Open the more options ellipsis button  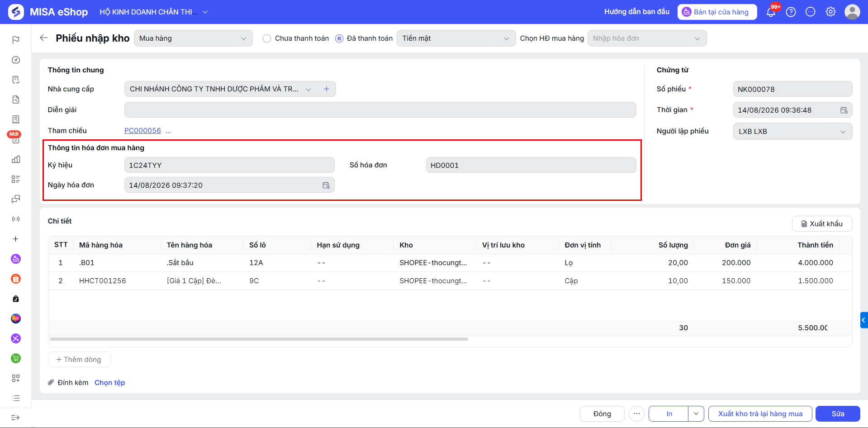tap(636, 414)
